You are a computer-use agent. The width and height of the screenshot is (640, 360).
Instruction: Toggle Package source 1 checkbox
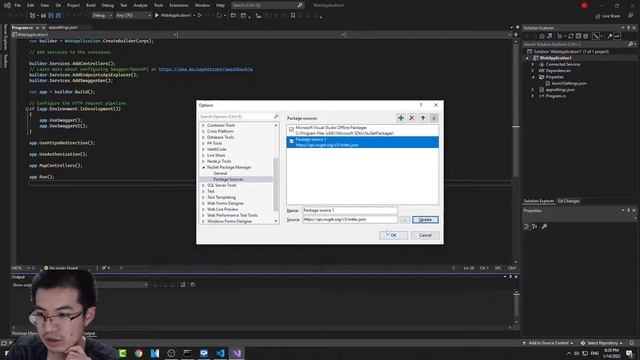pos(291,141)
